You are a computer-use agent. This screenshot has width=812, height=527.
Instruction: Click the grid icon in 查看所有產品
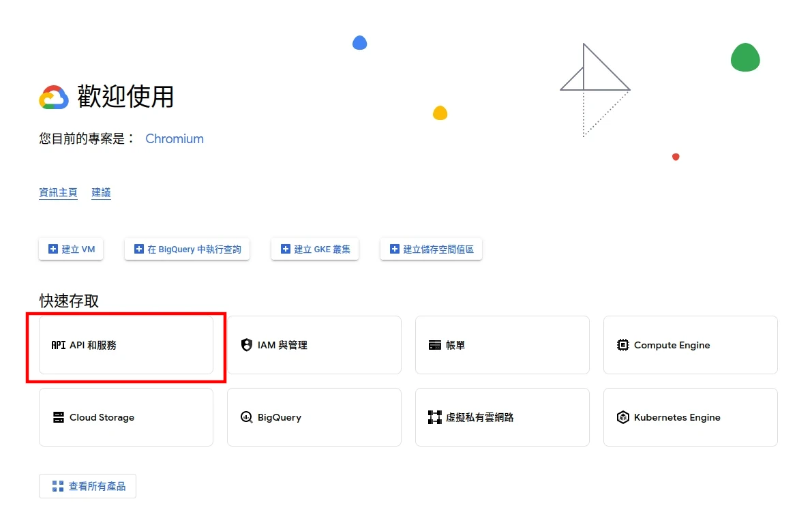click(x=58, y=487)
